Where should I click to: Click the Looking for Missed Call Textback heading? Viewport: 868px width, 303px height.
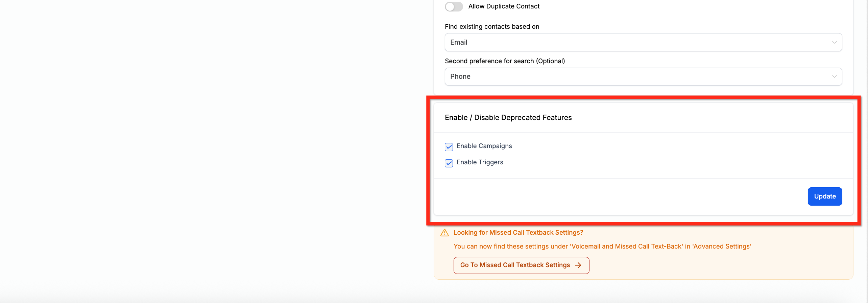pos(518,233)
